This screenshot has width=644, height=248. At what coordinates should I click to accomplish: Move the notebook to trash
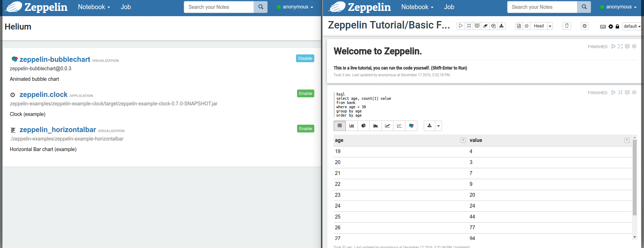tap(566, 26)
